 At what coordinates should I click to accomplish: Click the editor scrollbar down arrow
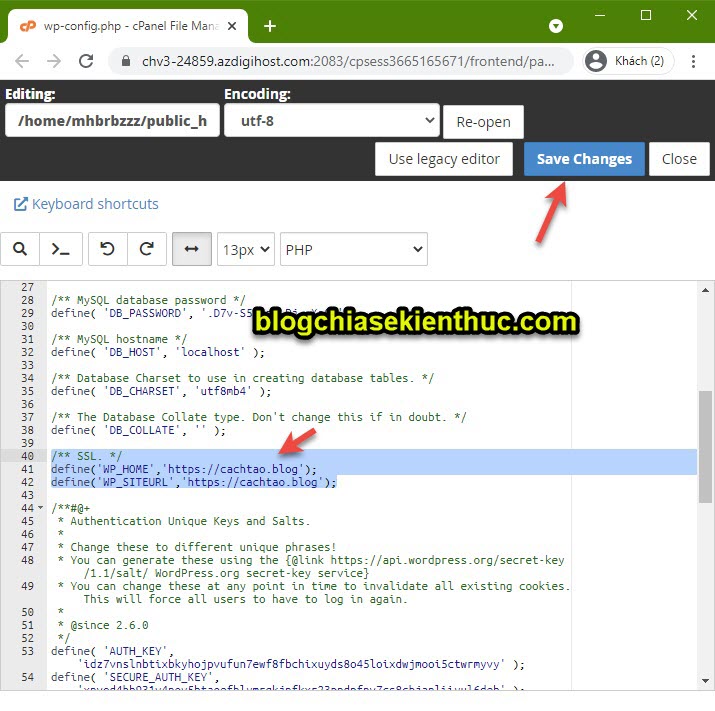pos(705,681)
